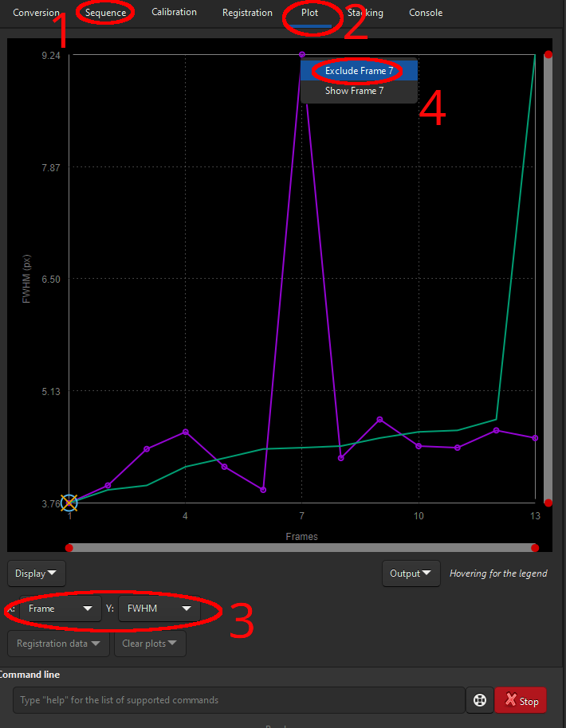Click the right handle of horizontal range slider
This screenshot has height=728, width=566.
(535, 548)
